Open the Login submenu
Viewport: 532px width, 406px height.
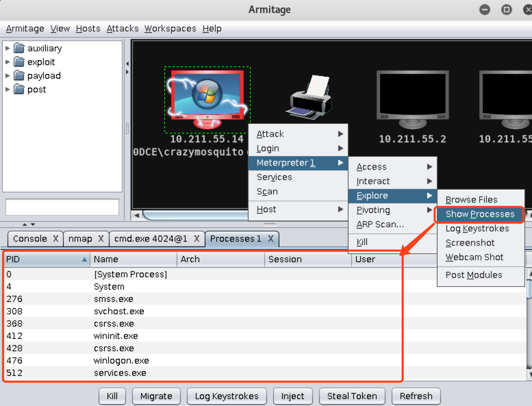coord(298,148)
